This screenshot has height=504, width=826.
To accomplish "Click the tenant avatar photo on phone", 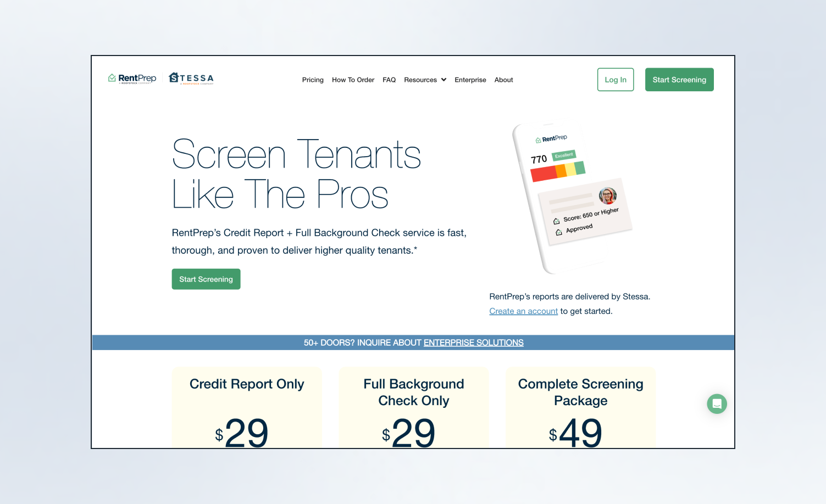I will click(x=607, y=196).
